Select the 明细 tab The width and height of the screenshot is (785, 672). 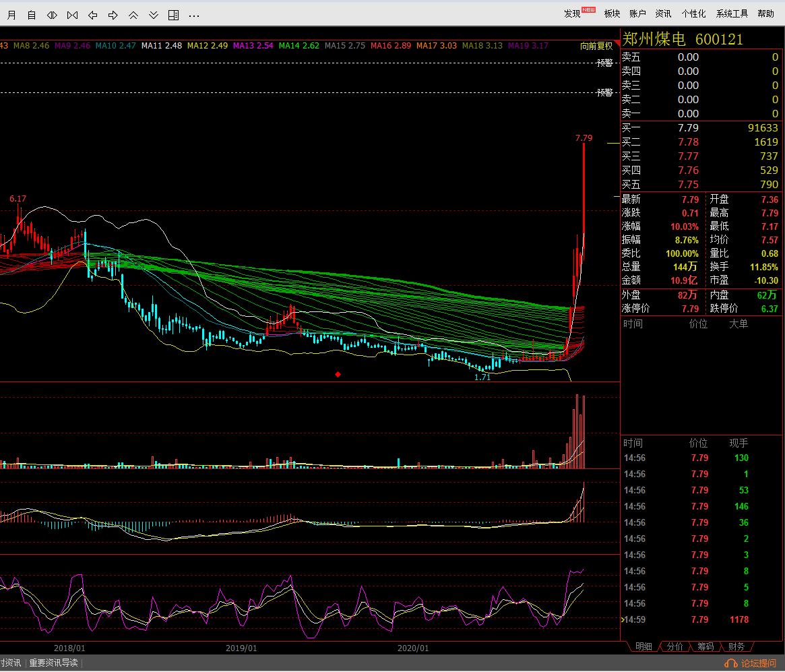643,646
